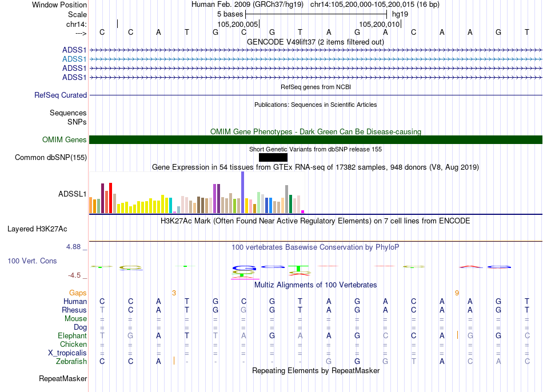Click the 'chr14:' ruler label
The image size is (543, 392).
pos(77,24)
